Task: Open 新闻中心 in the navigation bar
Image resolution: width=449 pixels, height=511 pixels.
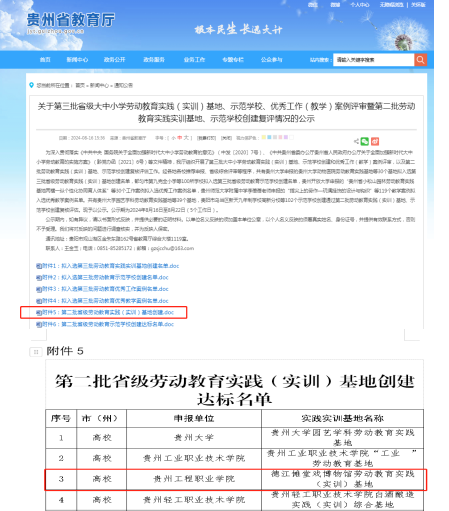Action: tap(77, 60)
